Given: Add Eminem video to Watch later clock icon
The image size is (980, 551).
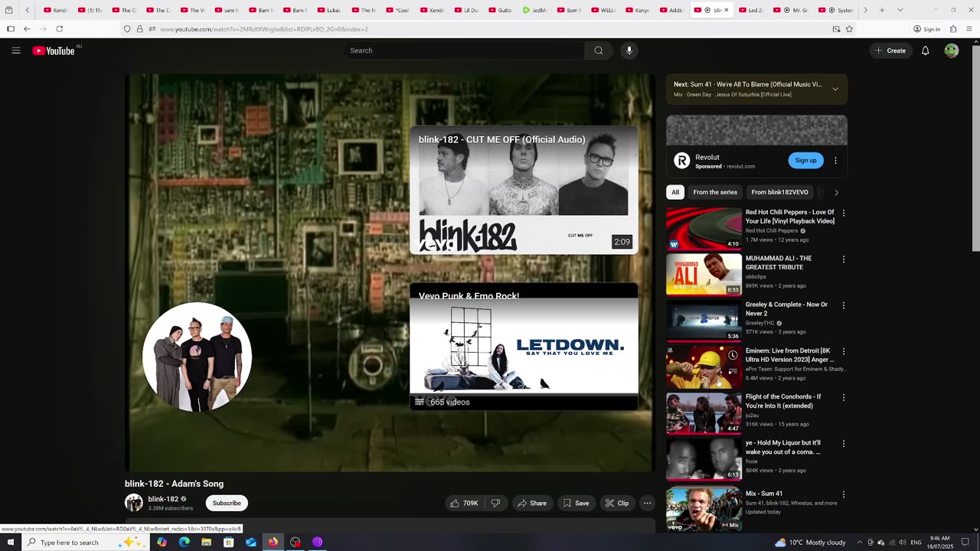Looking at the screenshot, I should [733, 355].
